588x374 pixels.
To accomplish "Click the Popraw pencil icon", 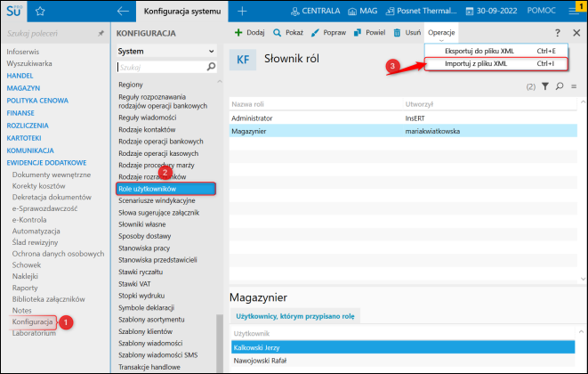I will click(315, 33).
